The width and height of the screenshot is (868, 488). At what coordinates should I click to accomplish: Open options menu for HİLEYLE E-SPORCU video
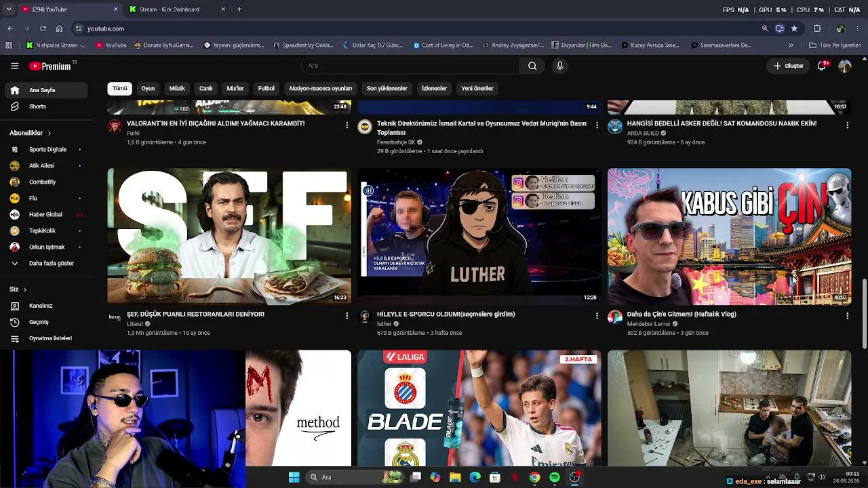(597, 316)
